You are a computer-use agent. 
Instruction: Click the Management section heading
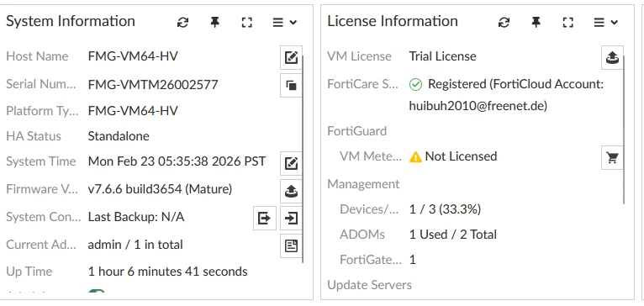click(363, 184)
